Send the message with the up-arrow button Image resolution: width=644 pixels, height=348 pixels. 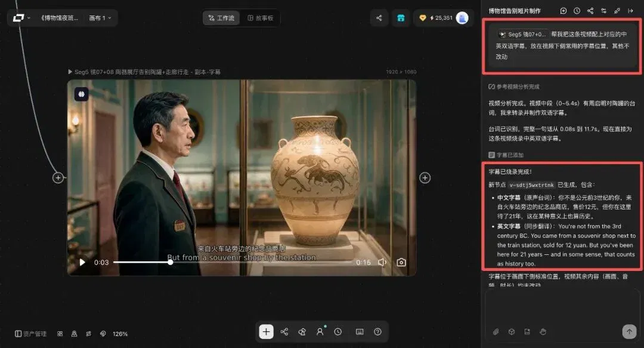tap(629, 331)
